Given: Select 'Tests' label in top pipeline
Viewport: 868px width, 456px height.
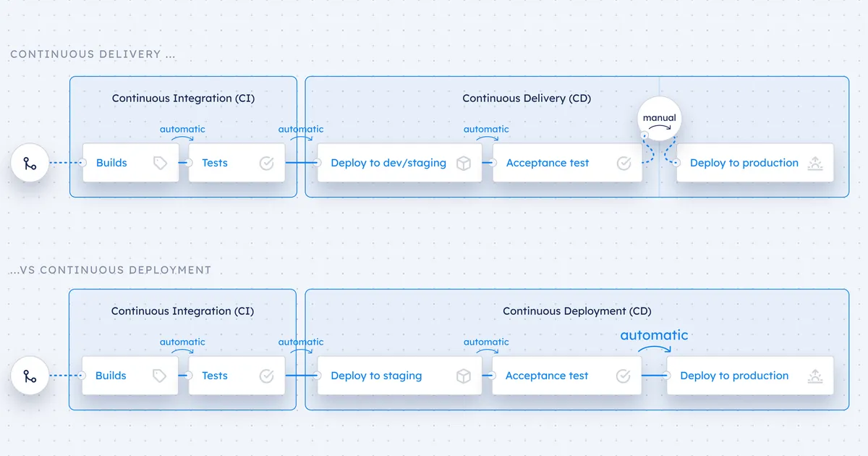Looking at the screenshot, I should (215, 163).
